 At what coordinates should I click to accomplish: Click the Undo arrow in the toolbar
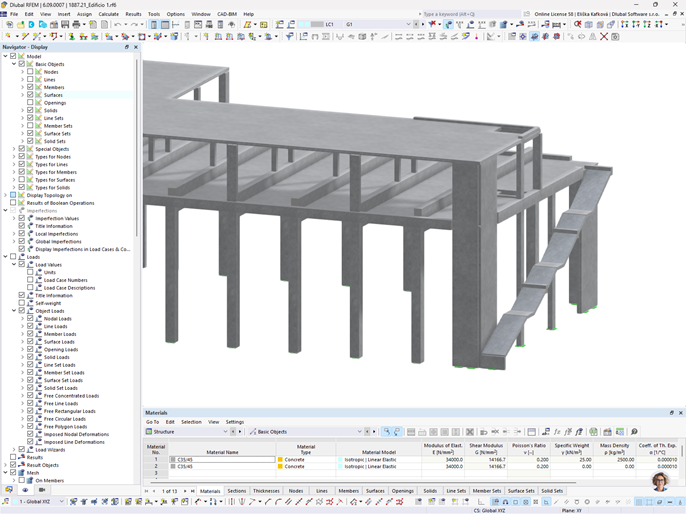pyautogui.click(x=118, y=24)
